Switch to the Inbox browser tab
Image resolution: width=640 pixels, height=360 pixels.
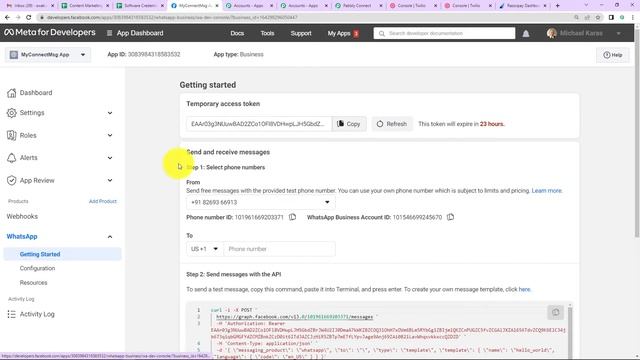pyautogui.click(x=30, y=6)
